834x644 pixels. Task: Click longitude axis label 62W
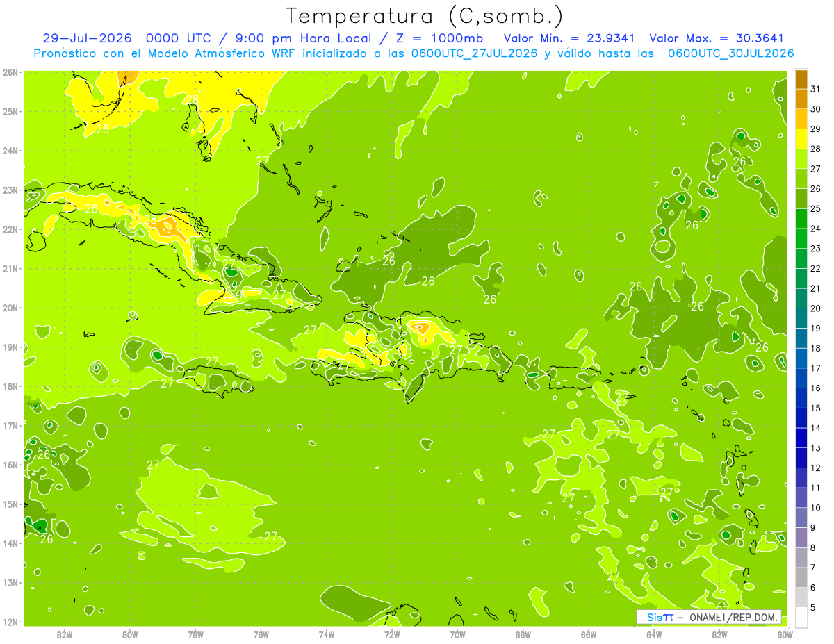coord(719,635)
